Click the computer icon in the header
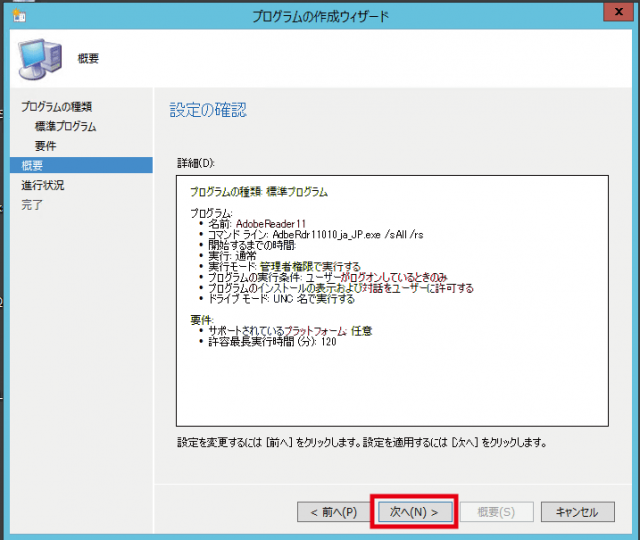Viewport: 640px width, 540px height. click(40, 59)
